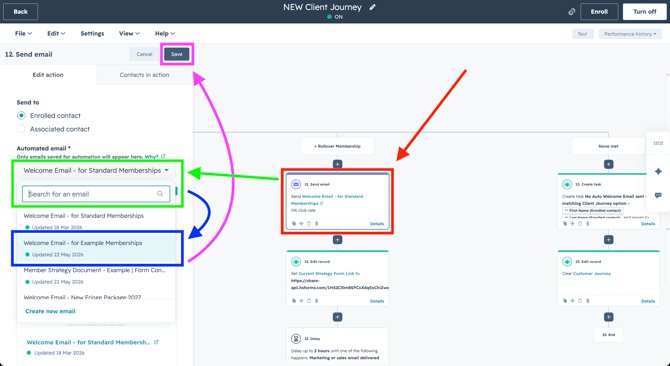Expand the Performance history dropdown
The width and height of the screenshot is (670, 366).
(630, 34)
